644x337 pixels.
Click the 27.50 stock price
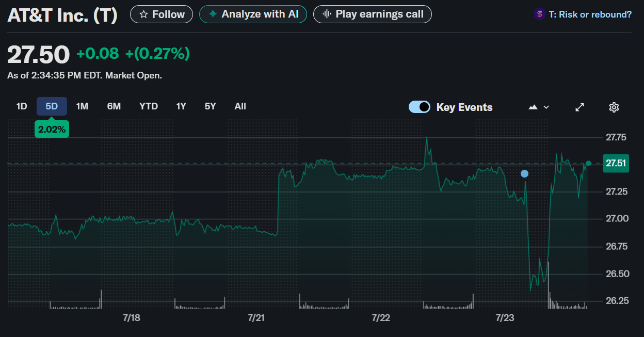38,55
